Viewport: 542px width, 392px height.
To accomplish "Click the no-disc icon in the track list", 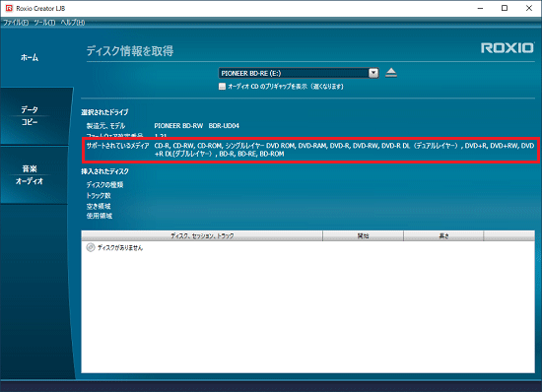I will [x=91, y=247].
